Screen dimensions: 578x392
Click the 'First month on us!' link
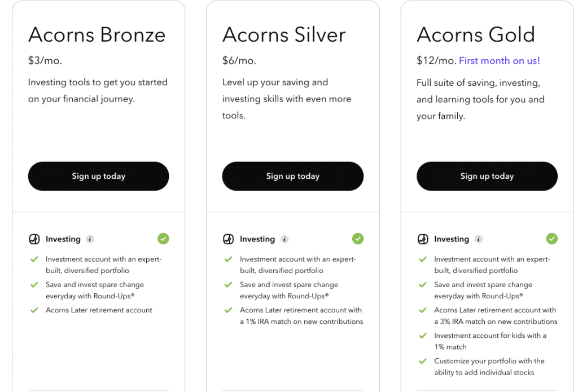coord(499,60)
